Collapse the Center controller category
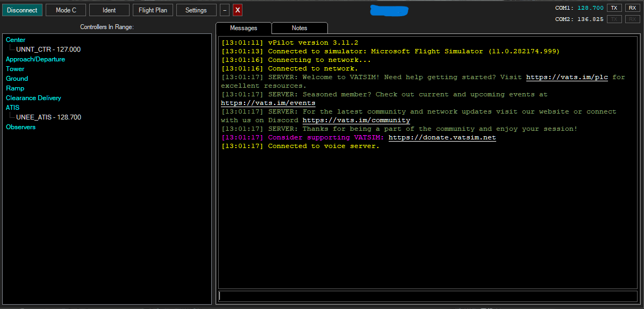Screen dimensions: 644x309 16,40
